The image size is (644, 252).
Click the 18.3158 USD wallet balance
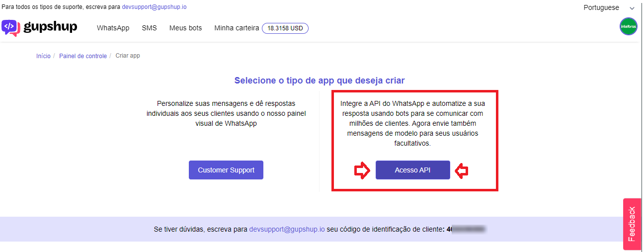pos(285,28)
